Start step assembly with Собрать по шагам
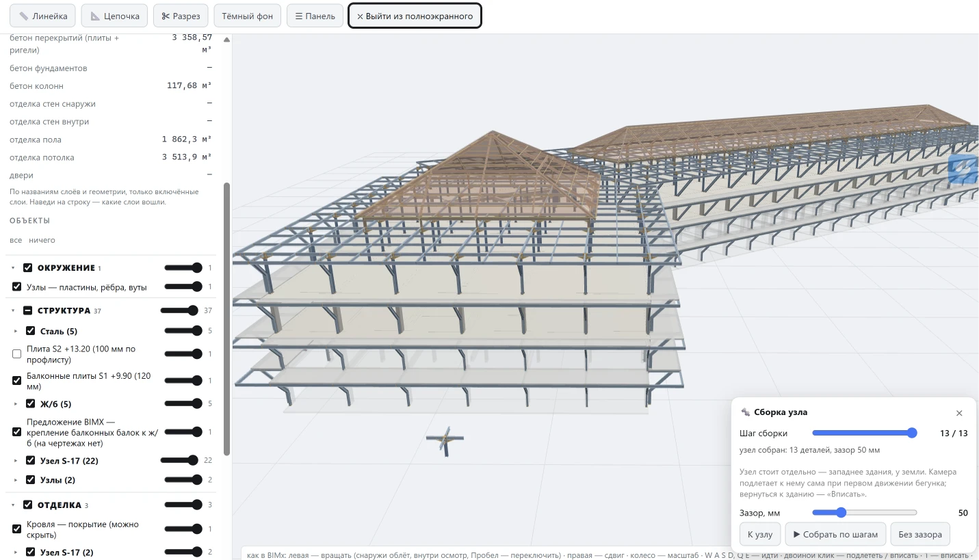Screen dimensions: 979x560 pyautogui.click(x=835, y=534)
